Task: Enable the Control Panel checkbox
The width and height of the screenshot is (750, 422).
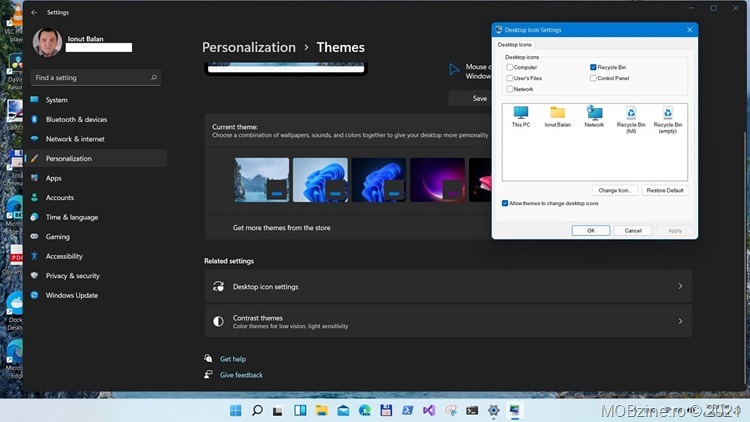Action: click(593, 78)
